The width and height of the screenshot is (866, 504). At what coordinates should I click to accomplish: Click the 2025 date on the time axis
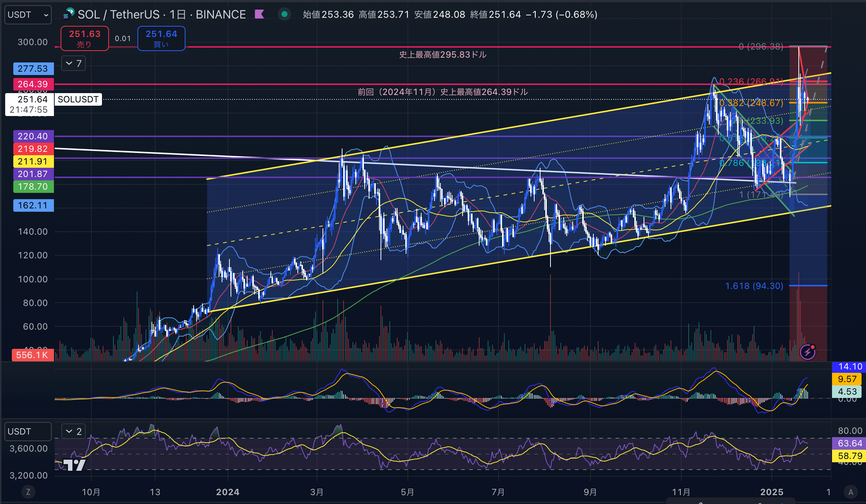[772, 492]
